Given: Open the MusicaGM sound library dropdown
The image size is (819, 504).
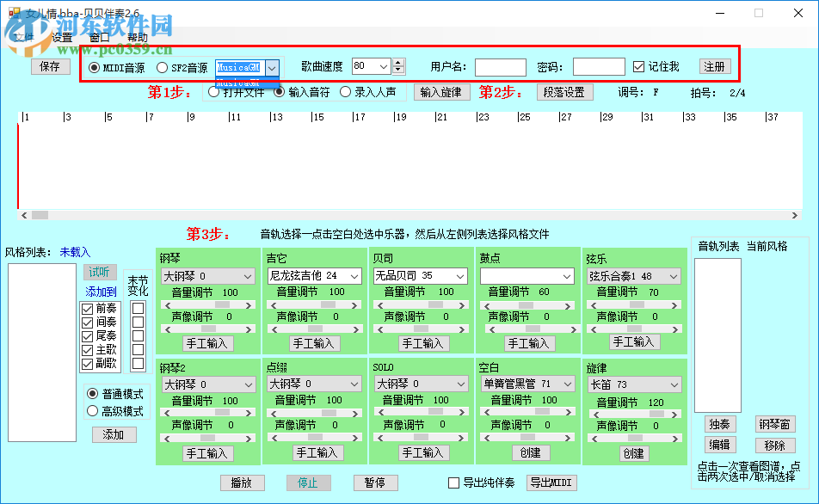Looking at the screenshot, I should click(272, 66).
